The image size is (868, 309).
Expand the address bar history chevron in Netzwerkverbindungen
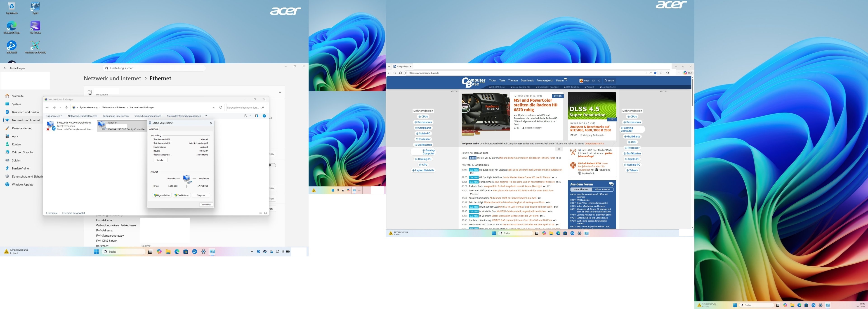click(x=214, y=108)
